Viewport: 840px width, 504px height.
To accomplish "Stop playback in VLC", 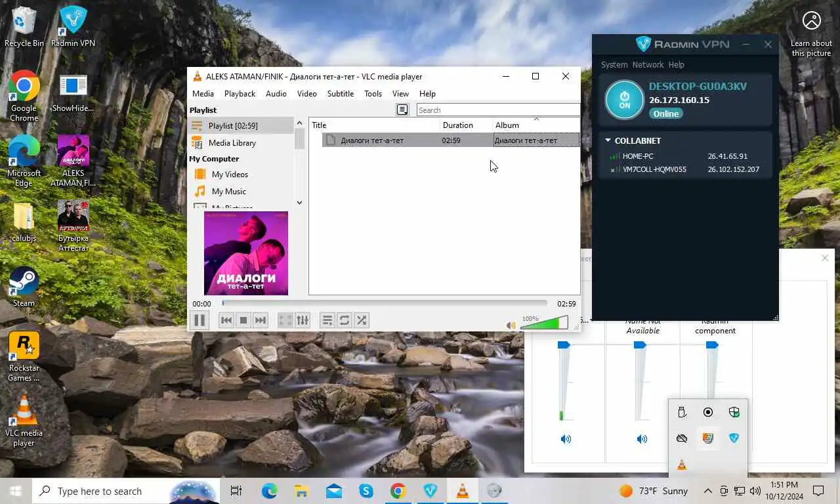I will coord(243,320).
